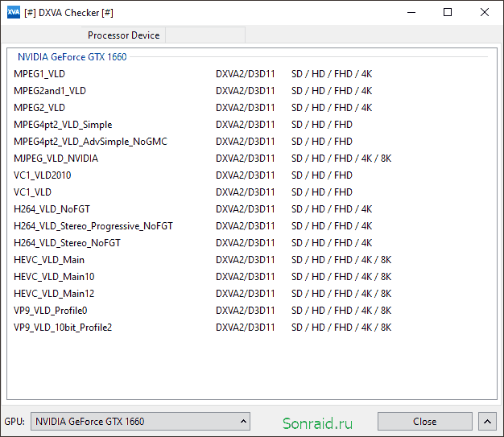
Task: Close the window using the title bar X
Action: (x=485, y=13)
